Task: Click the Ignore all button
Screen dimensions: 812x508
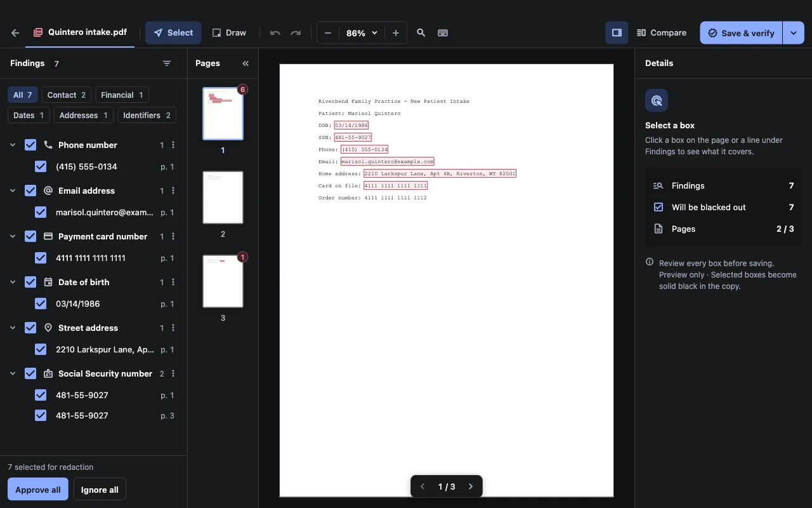Action: pyautogui.click(x=100, y=490)
